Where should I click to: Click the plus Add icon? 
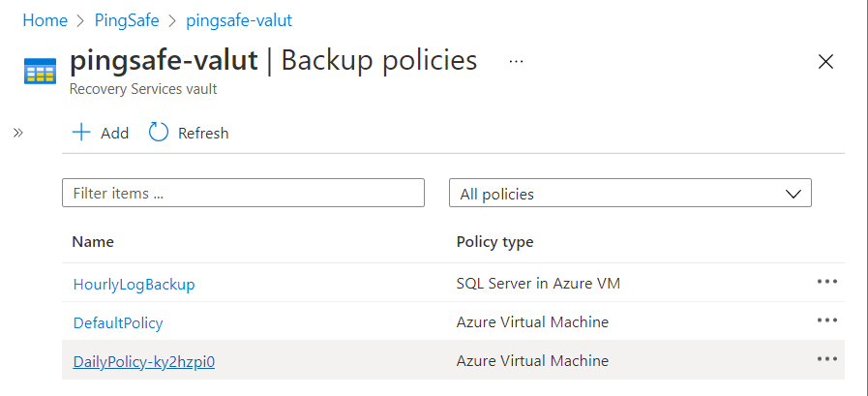tap(82, 133)
